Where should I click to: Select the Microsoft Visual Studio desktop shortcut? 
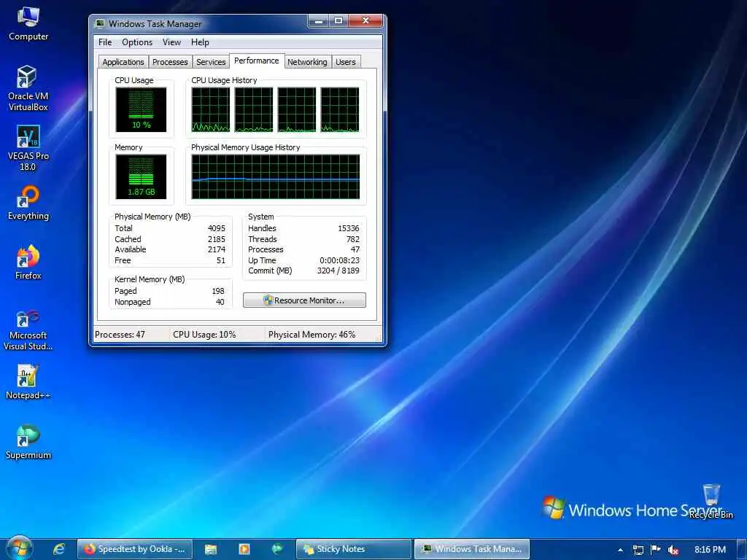click(x=28, y=330)
